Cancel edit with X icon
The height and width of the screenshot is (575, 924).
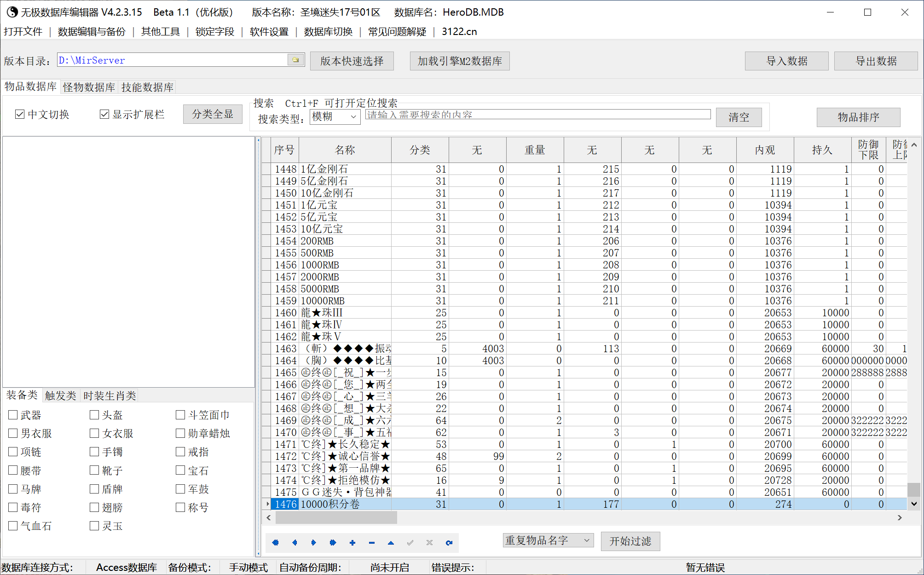430,543
